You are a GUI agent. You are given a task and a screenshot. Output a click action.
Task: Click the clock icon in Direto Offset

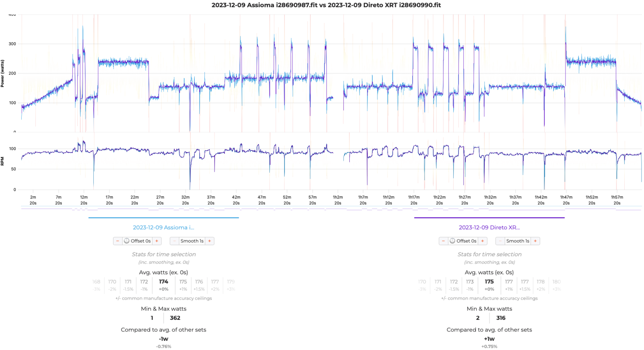452,241
